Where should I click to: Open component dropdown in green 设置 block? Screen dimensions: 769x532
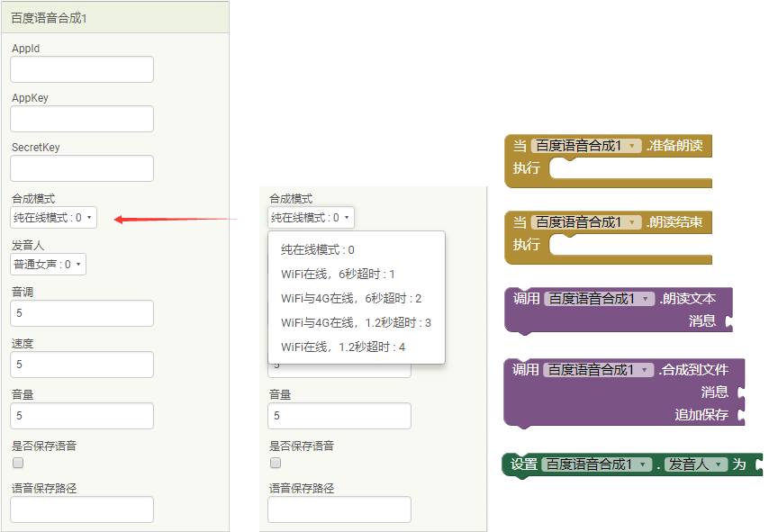pyautogui.click(x=596, y=464)
